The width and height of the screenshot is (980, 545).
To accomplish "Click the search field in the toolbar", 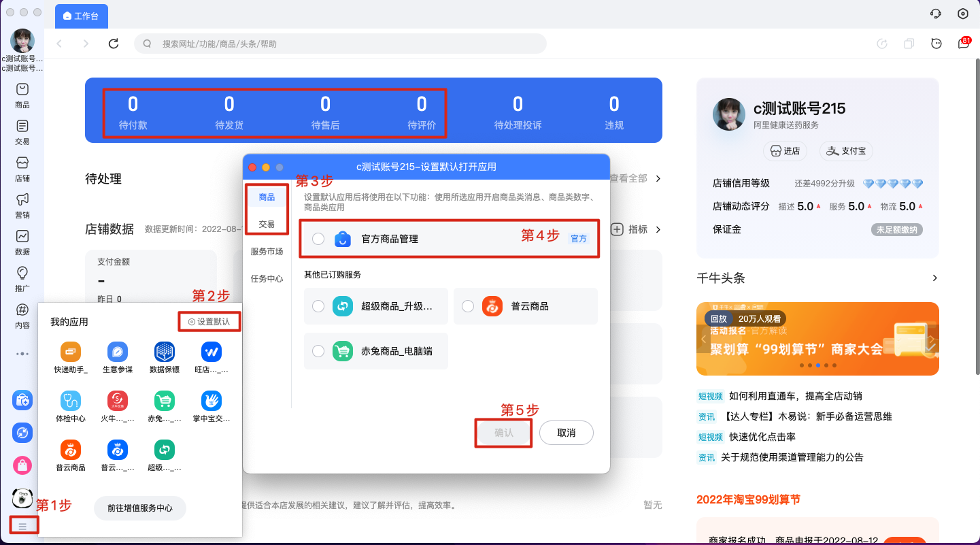I will point(340,44).
